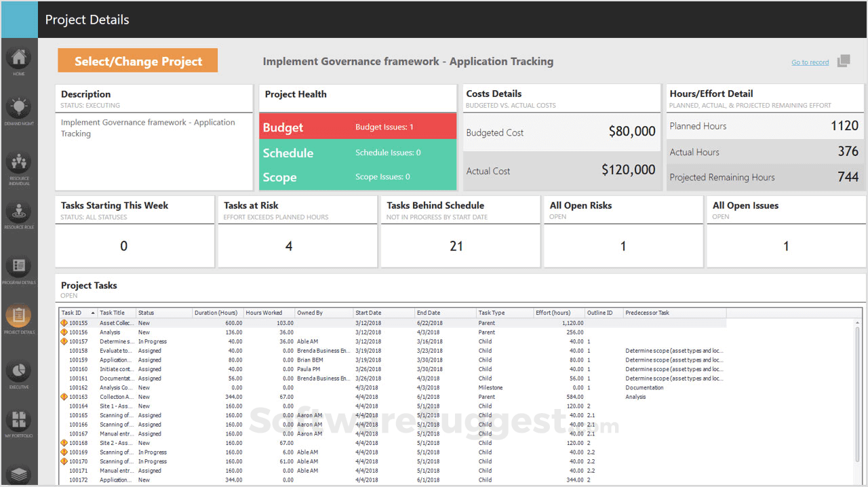
Task: Select the Resource Individual sidebar icon
Action: pyautogui.click(x=19, y=163)
